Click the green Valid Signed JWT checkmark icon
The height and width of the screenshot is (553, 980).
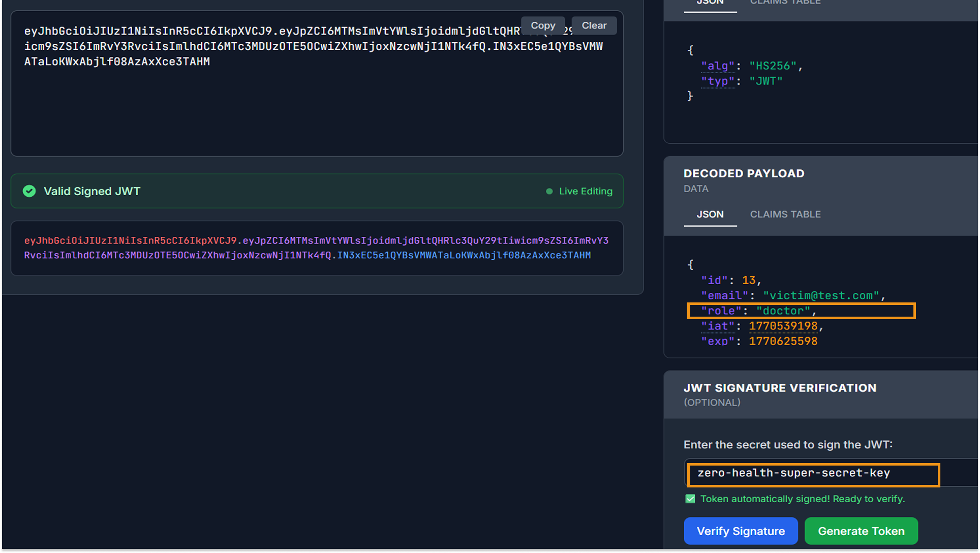(x=29, y=191)
